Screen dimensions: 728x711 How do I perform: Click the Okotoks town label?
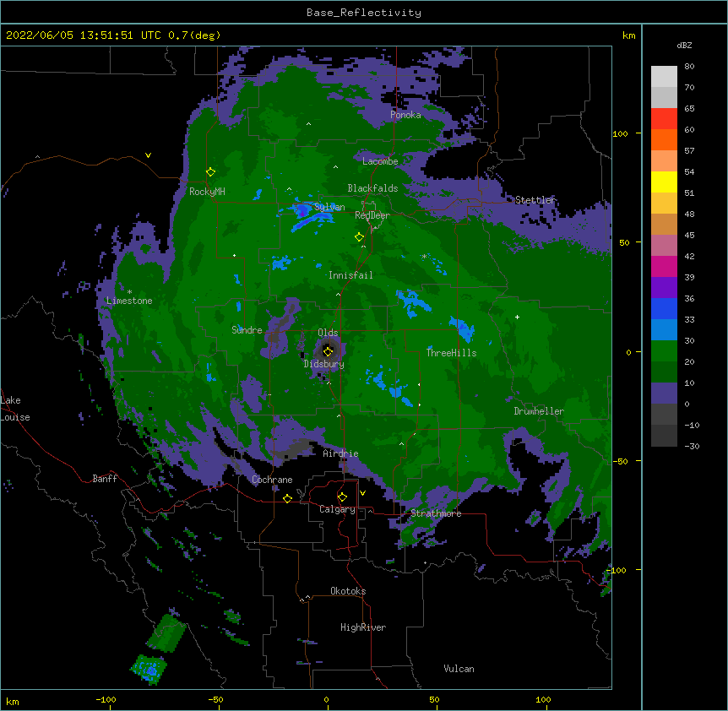348,591
